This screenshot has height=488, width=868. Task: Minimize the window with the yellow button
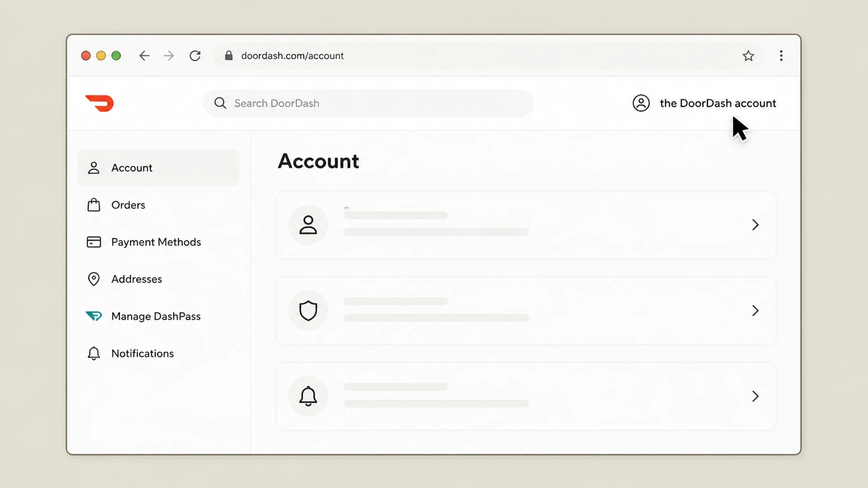(x=101, y=55)
